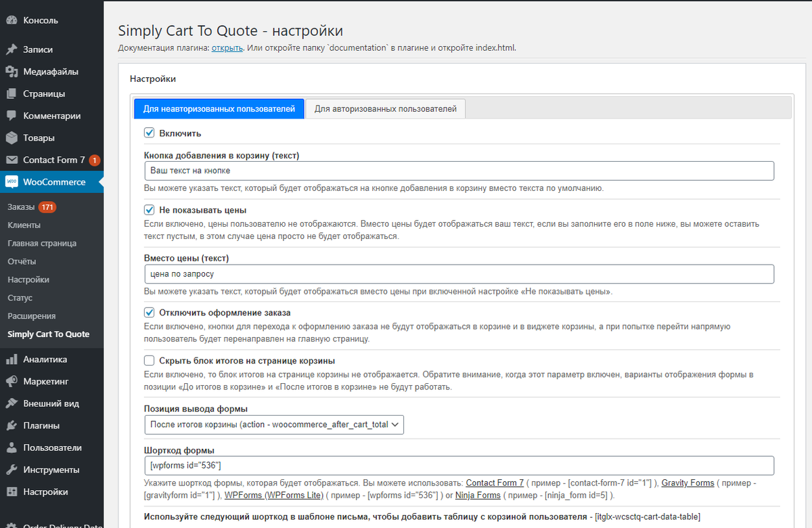Viewport: 812px width, 528px height.
Task: Uncheck the Не показывать цены option
Action: [x=150, y=210]
